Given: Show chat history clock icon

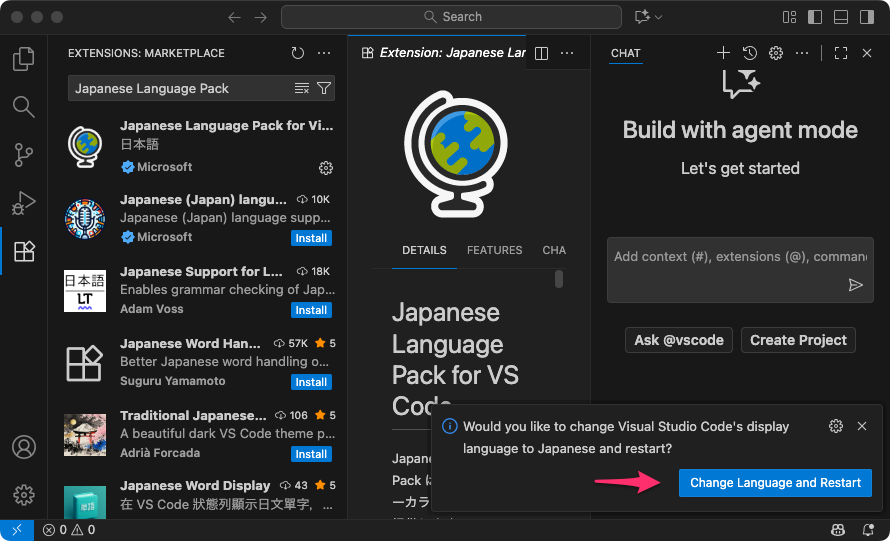Looking at the screenshot, I should point(749,53).
